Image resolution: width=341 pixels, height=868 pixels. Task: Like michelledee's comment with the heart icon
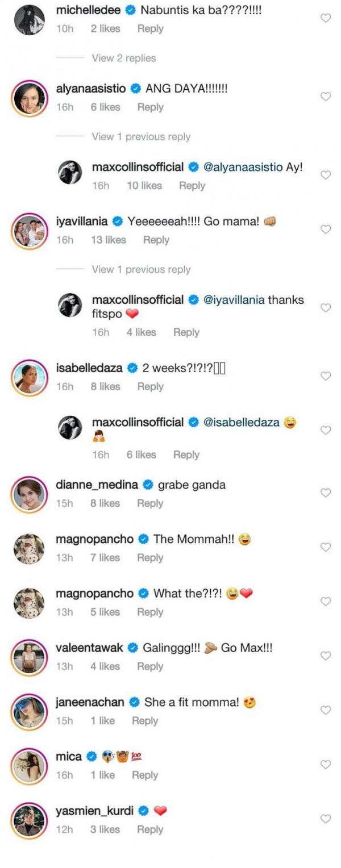click(x=326, y=18)
